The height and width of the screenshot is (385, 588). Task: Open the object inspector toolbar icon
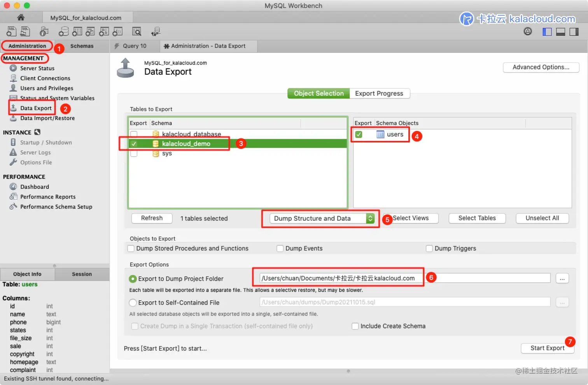click(44, 32)
